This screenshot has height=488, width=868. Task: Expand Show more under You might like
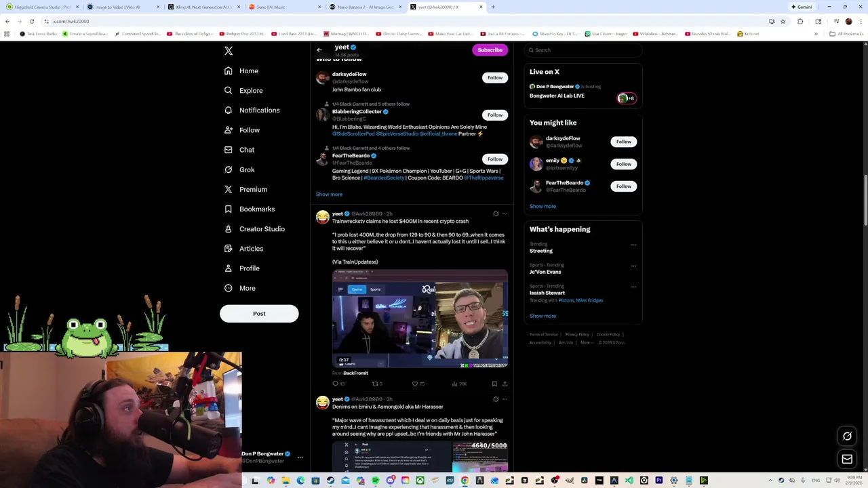tap(542, 206)
